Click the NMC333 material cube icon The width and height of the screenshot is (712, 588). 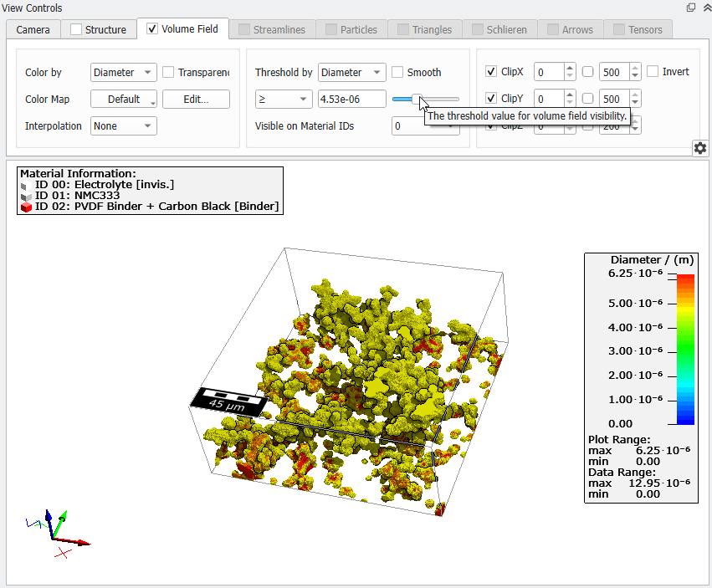click(26, 196)
